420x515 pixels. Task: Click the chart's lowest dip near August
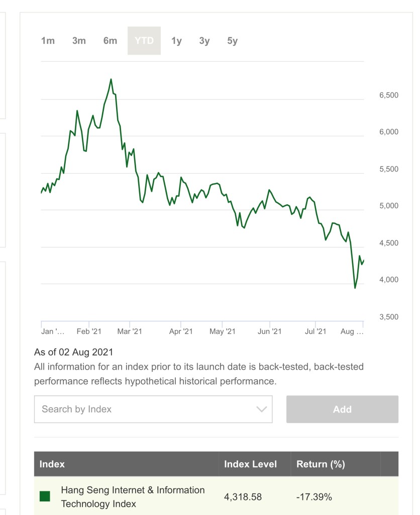click(x=355, y=288)
